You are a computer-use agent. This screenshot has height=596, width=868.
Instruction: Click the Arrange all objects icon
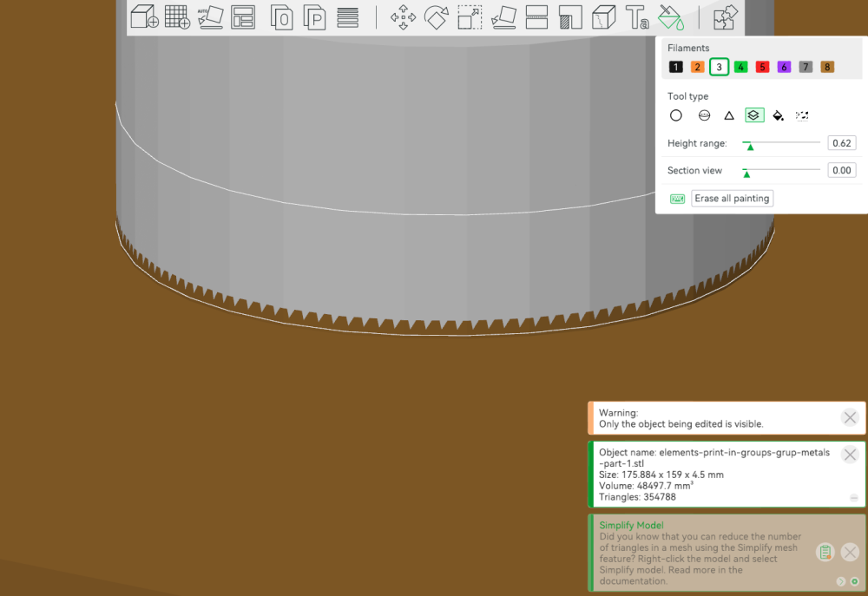243,16
